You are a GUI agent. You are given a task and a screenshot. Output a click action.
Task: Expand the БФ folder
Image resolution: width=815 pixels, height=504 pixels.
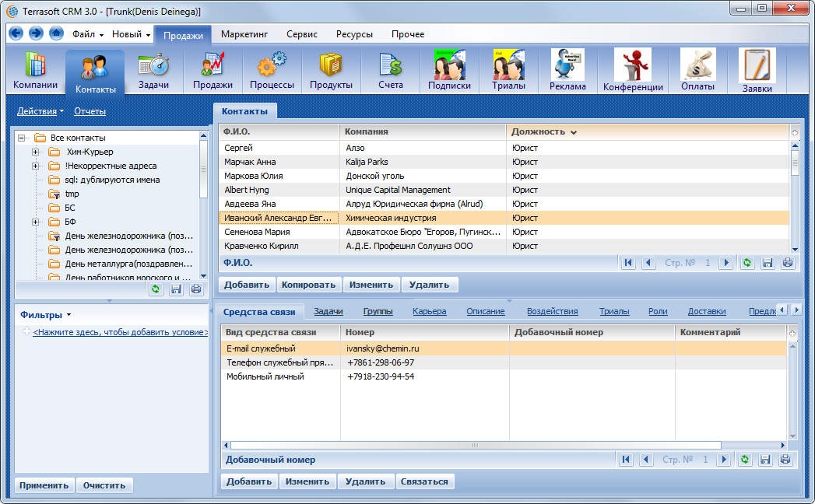click(x=35, y=222)
